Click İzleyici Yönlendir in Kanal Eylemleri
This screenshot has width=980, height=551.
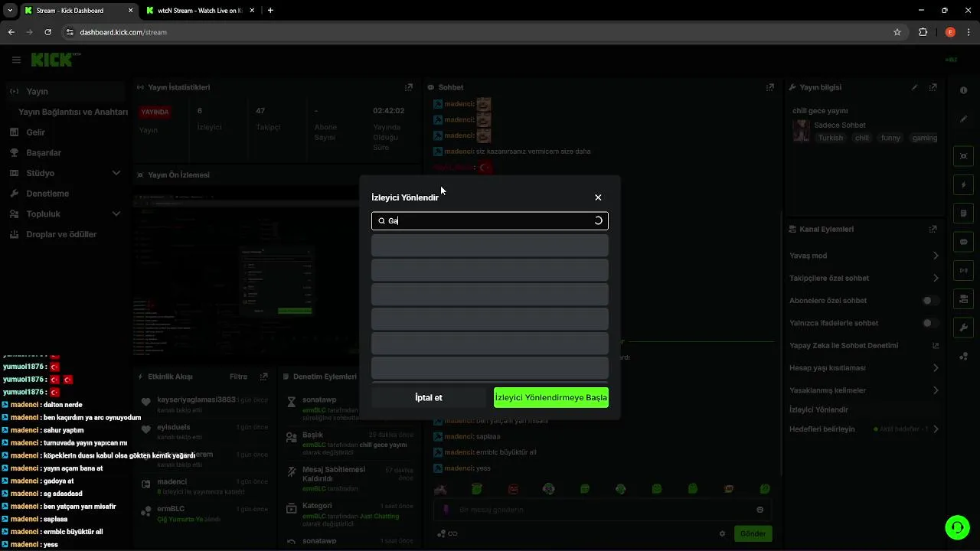coord(820,409)
